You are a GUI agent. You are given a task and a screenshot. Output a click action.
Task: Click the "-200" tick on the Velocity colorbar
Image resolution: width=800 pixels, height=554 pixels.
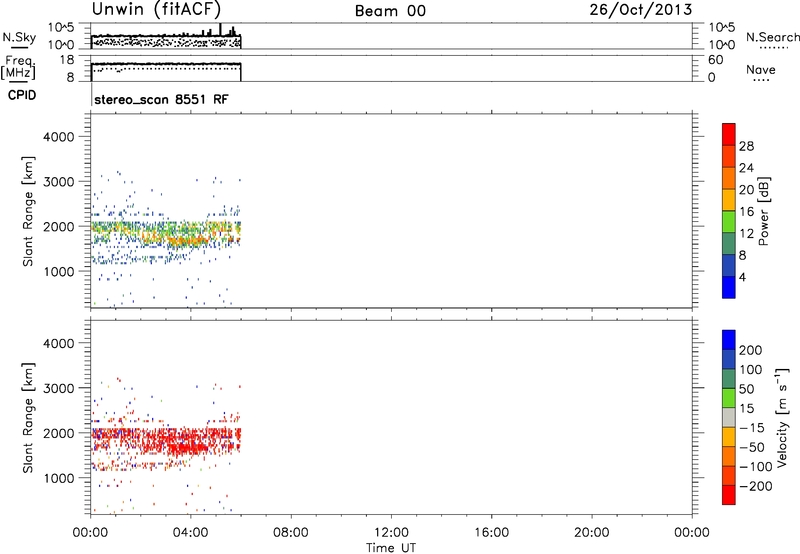pos(756,486)
